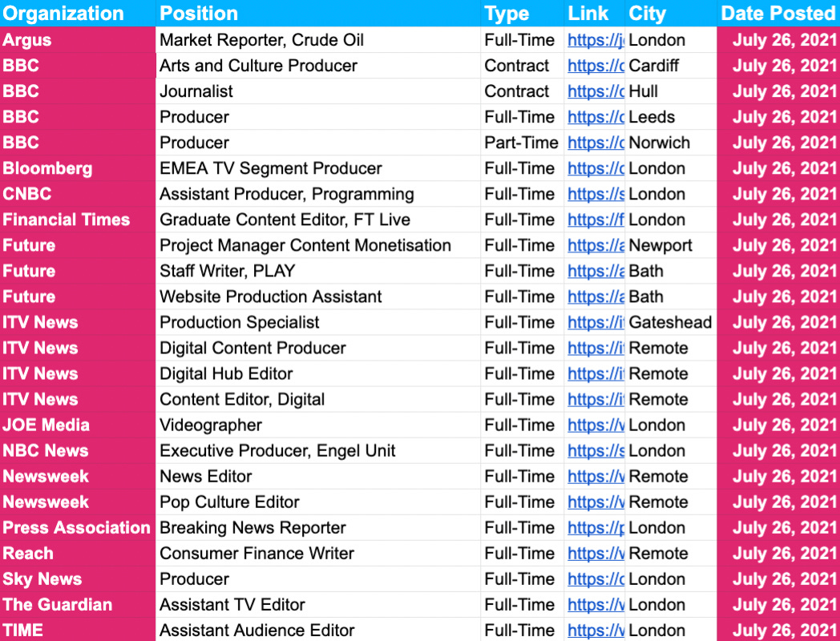
Task: Open the TIME job link
Action: tap(596, 631)
